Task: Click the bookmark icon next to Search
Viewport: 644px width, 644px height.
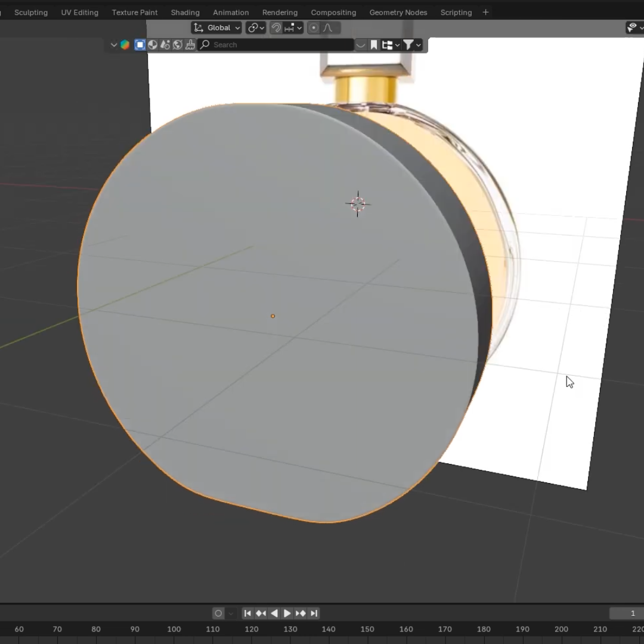Action: point(374,45)
